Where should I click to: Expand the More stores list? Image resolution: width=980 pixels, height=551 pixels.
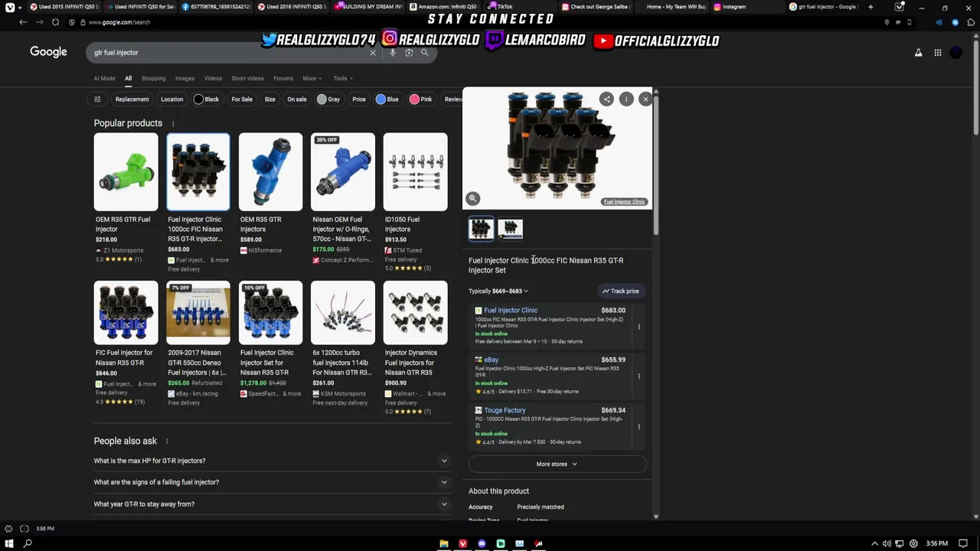[557, 464]
